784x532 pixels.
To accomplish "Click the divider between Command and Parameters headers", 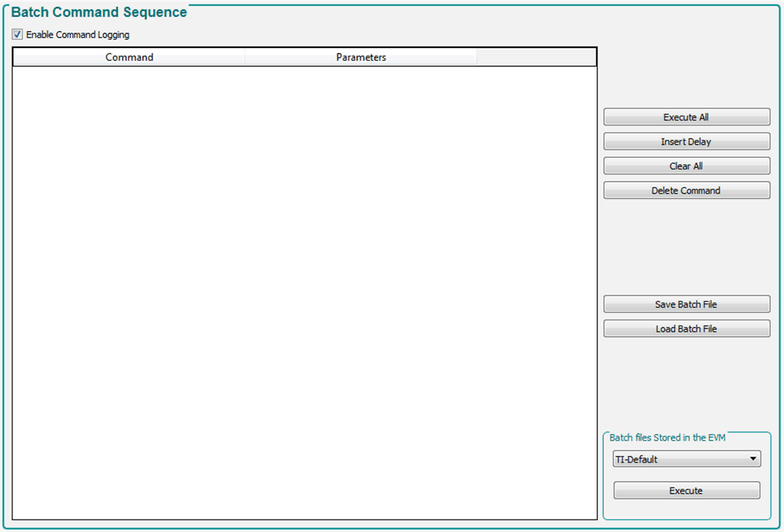I will point(245,58).
